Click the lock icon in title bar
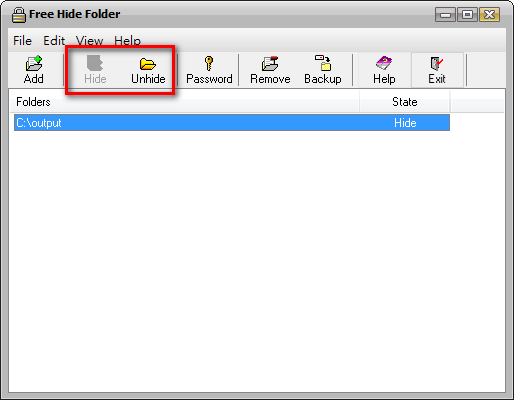 19,15
